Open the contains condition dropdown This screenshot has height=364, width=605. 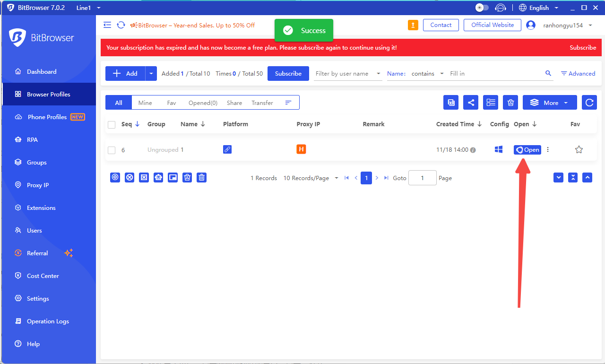click(x=428, y=73)
